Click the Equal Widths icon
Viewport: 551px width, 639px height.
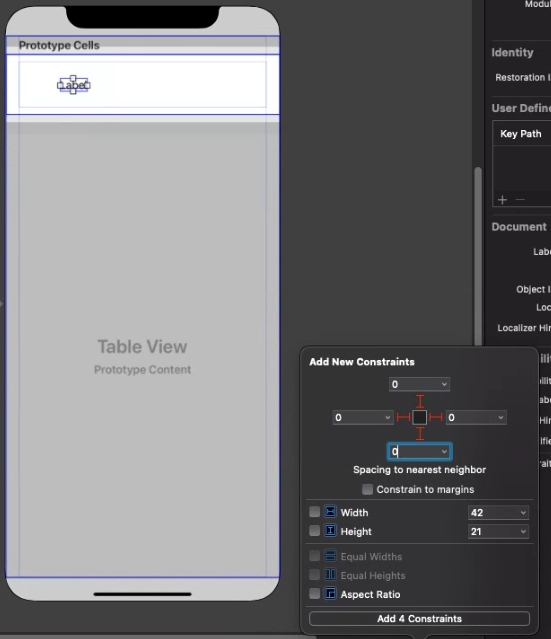click(330, 556)
